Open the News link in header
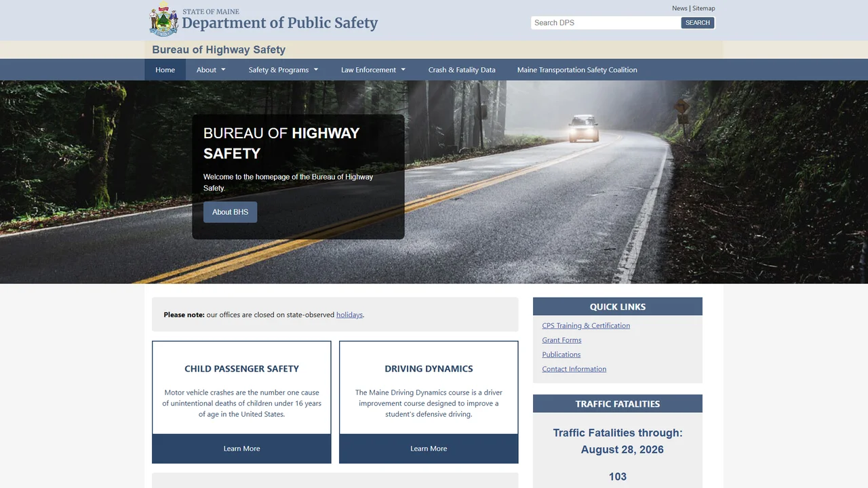Screen dimensions: 868x488 pos(679,8)
